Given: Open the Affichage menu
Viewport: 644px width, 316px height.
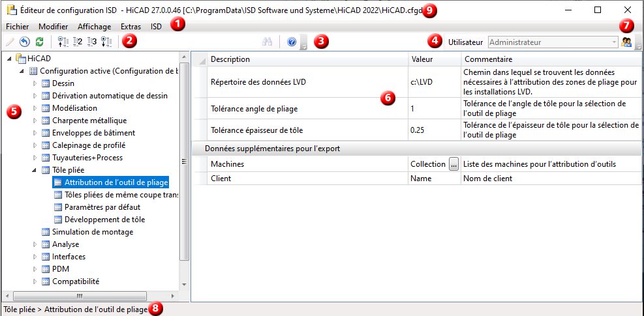Looking at the screenshot, I should (x=95, y=27).
